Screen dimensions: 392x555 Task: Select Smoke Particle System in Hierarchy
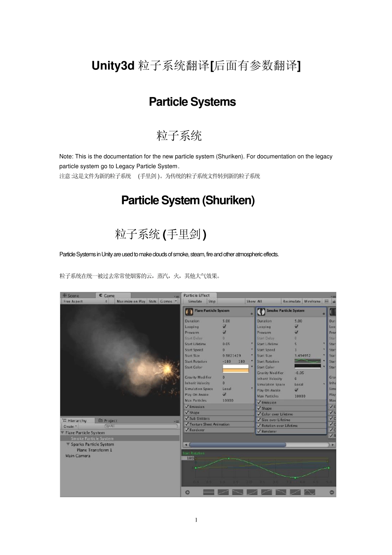[120, 439]
